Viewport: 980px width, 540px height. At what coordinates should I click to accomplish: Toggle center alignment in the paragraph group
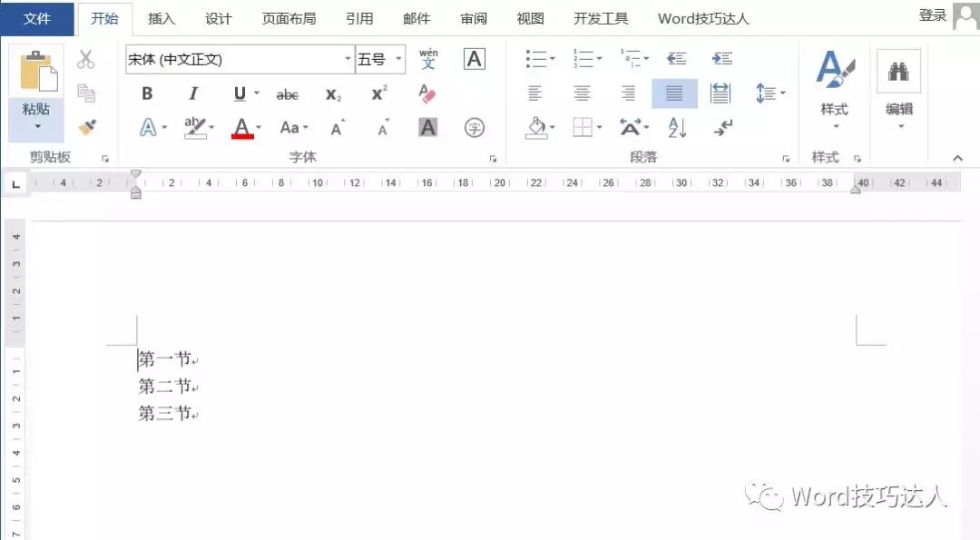pyautogui.click(x=583, y=93)
